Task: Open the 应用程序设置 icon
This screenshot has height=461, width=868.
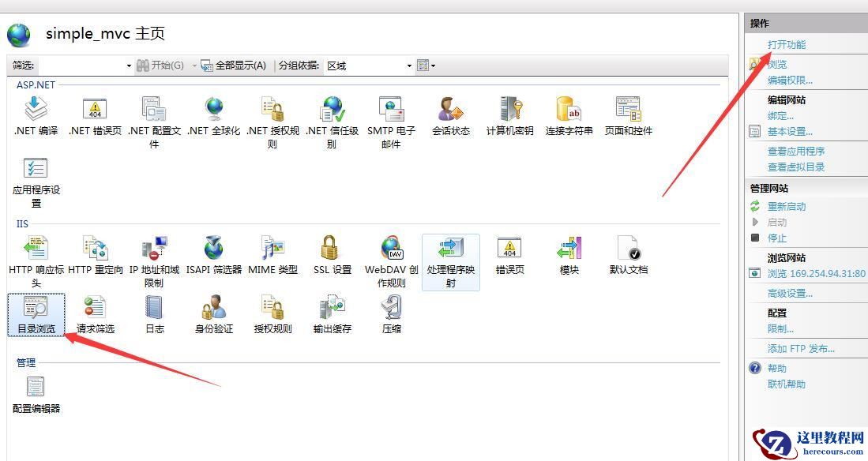Action: point(36,167)
